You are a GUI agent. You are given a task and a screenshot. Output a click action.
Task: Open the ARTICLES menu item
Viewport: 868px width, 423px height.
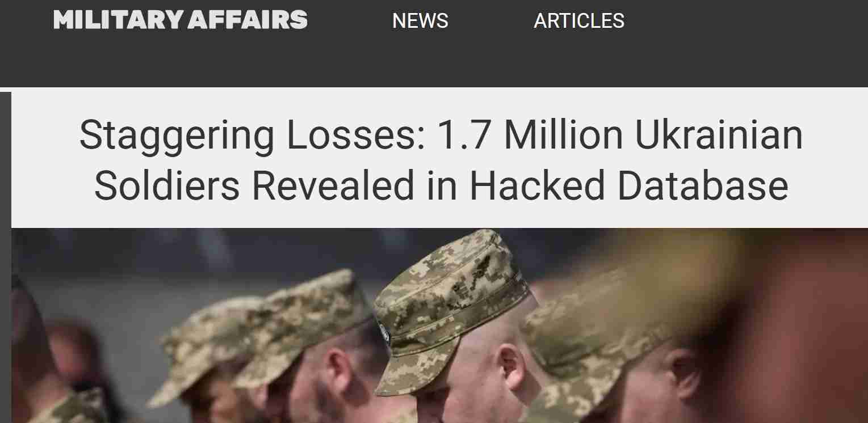point(579,21)
